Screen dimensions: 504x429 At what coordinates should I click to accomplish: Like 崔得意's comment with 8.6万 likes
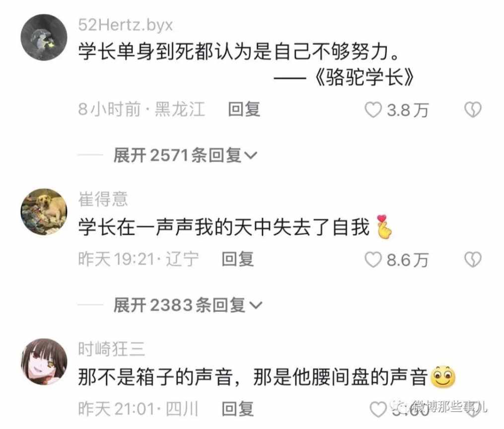click(x=373, y=260)
